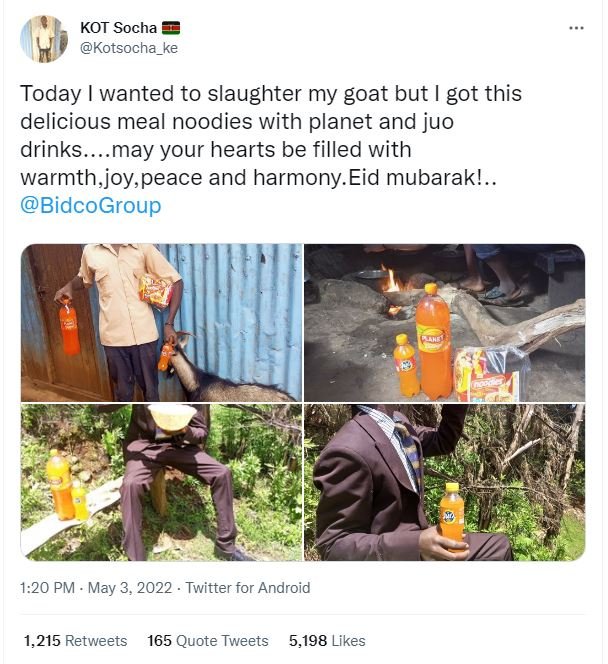
Task: Show the 1,215 Retweets list
Action: 76,640
